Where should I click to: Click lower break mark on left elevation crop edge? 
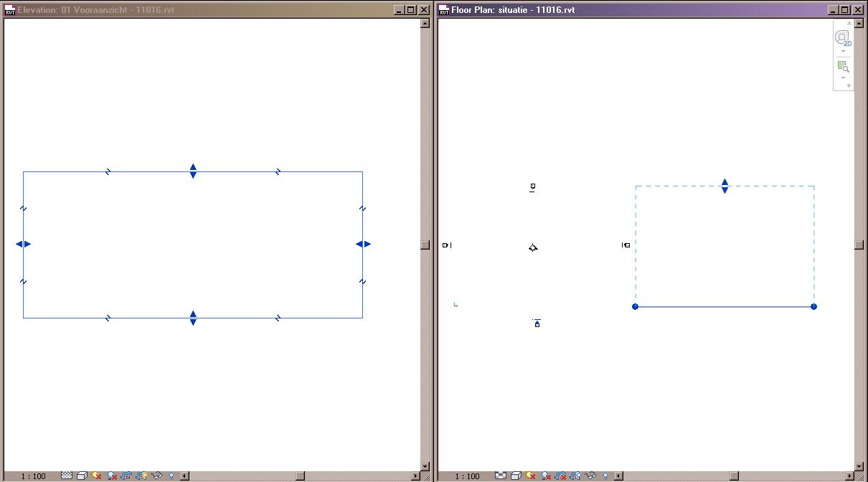coord(23,282)
